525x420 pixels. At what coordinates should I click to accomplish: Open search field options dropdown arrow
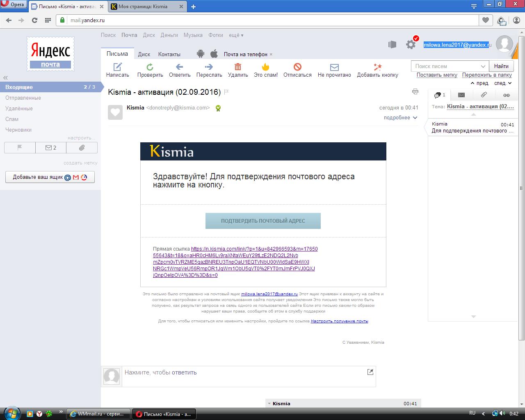point(483,66)
